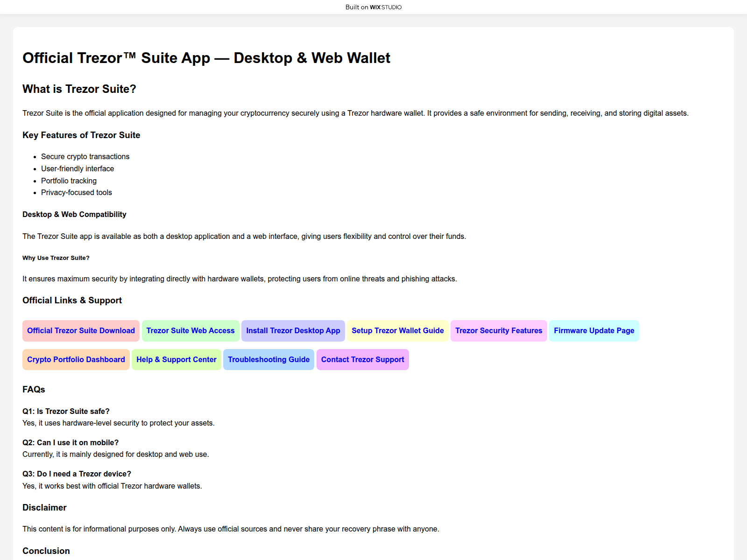
Task: Click the 'Portfolio tracking' list item
Action: tap(69, 181)
